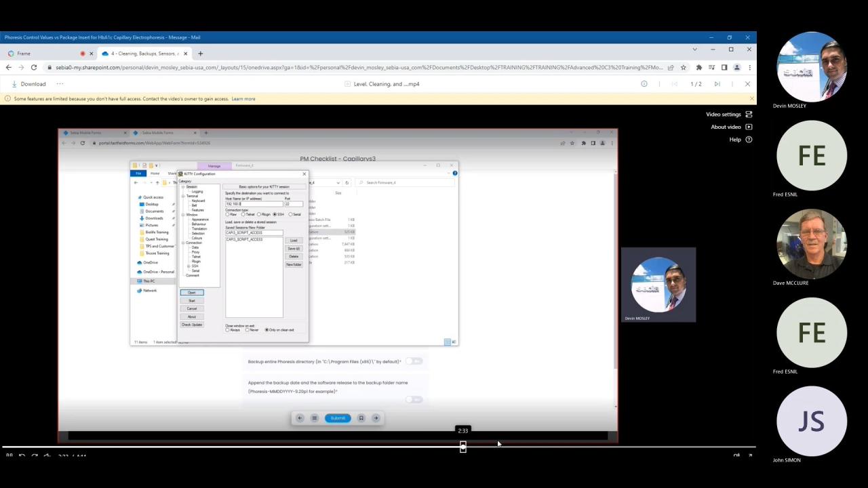Open the Chrome three-dot menu
868x488 pixels.
749,68
